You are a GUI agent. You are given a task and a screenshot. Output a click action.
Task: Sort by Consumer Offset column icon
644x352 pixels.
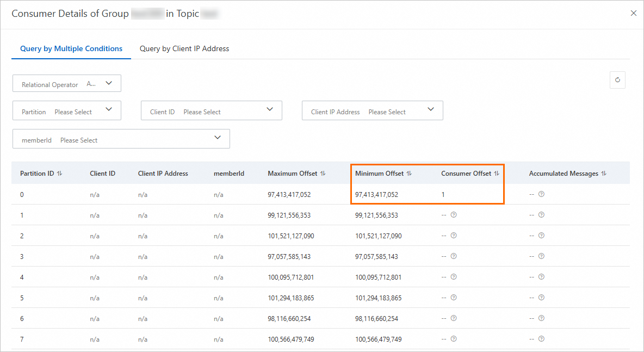[x=497, y=174]
